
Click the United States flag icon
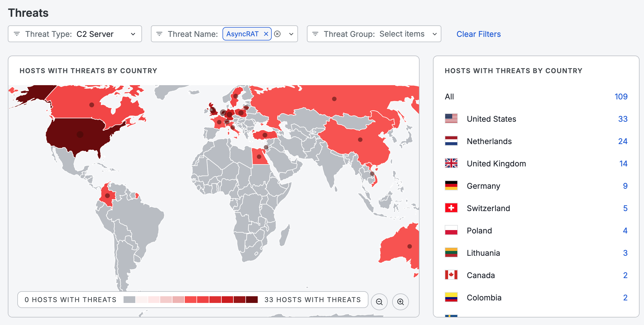tap(451, 119)
